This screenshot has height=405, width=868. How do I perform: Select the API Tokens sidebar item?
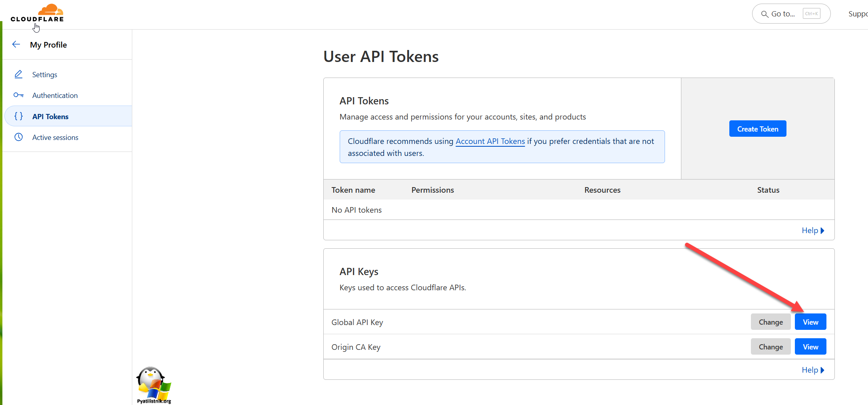68,116
